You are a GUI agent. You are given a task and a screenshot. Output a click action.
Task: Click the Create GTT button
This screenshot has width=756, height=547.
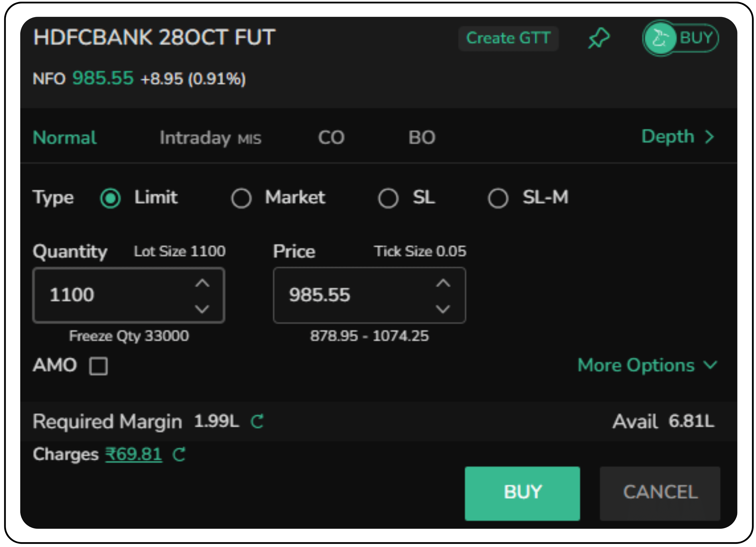tap(508, 38)
